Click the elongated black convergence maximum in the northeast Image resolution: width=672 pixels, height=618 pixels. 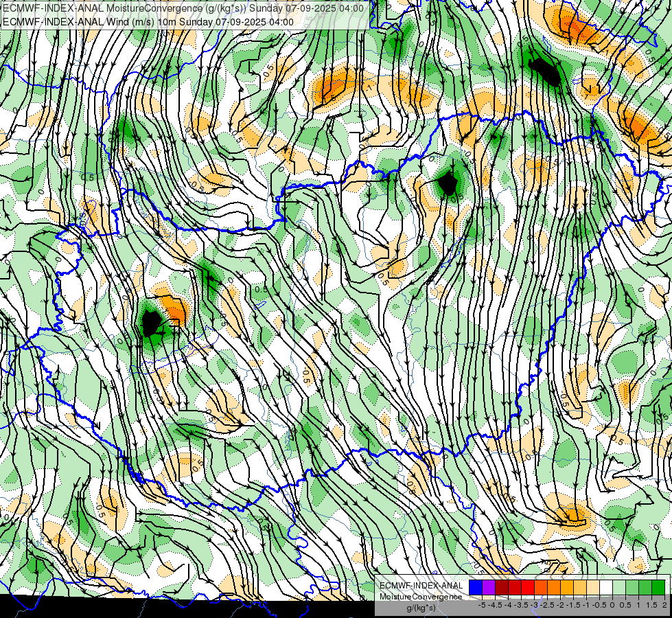click(x=545, y=71)
